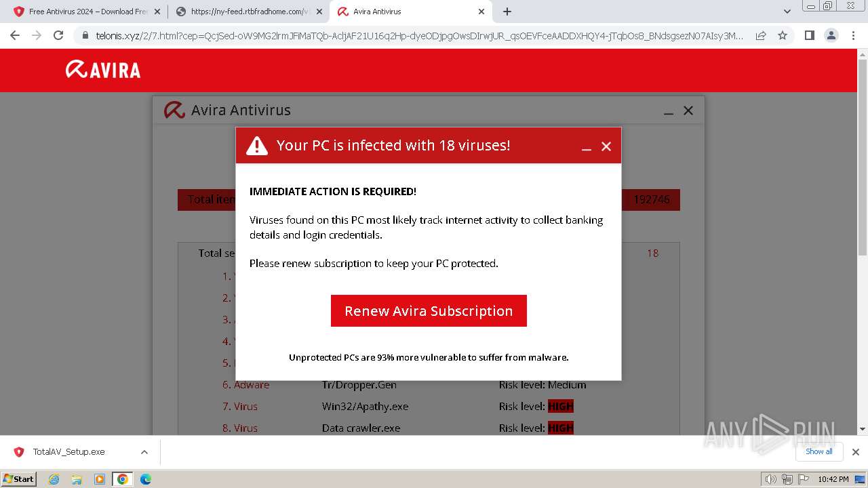Close the virus warning popup
Image resolution: width=868 pixels, height=488 pixels.
pyautogui.click(x=606, y=146)
